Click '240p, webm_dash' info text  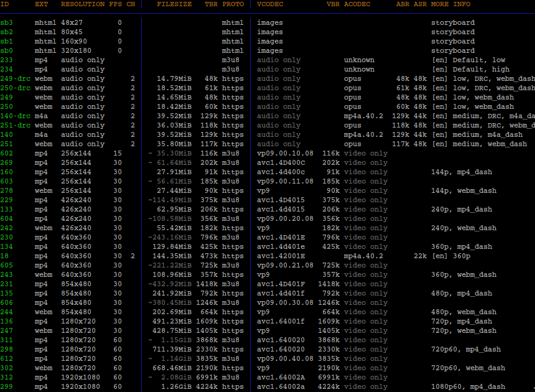(463, 228)
